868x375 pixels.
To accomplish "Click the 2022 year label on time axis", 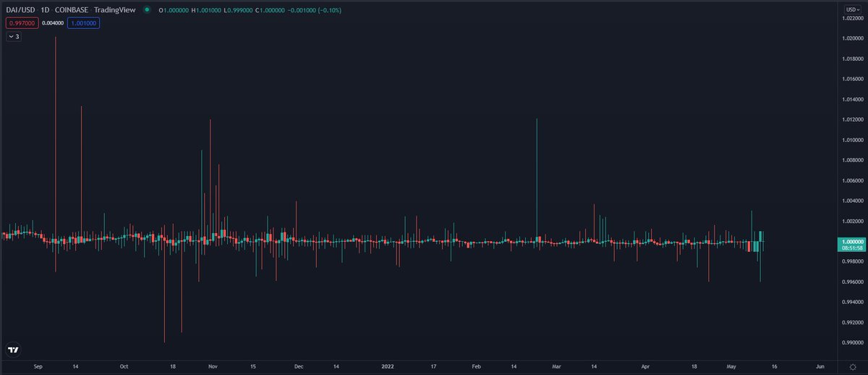I will [388, 366].
